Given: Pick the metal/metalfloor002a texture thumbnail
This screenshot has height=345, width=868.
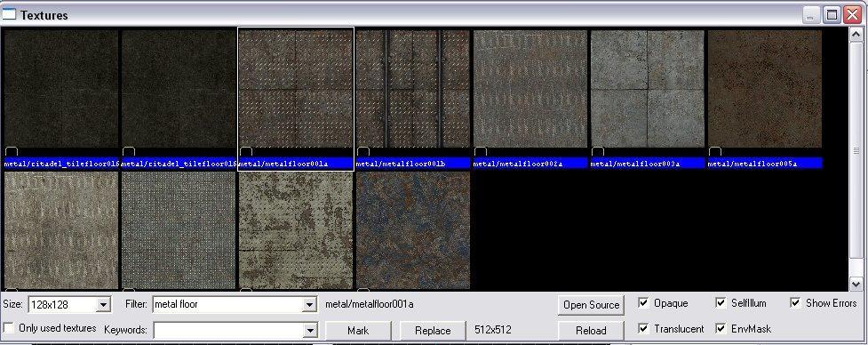Looking at the screenshot, I should point(530,89).
